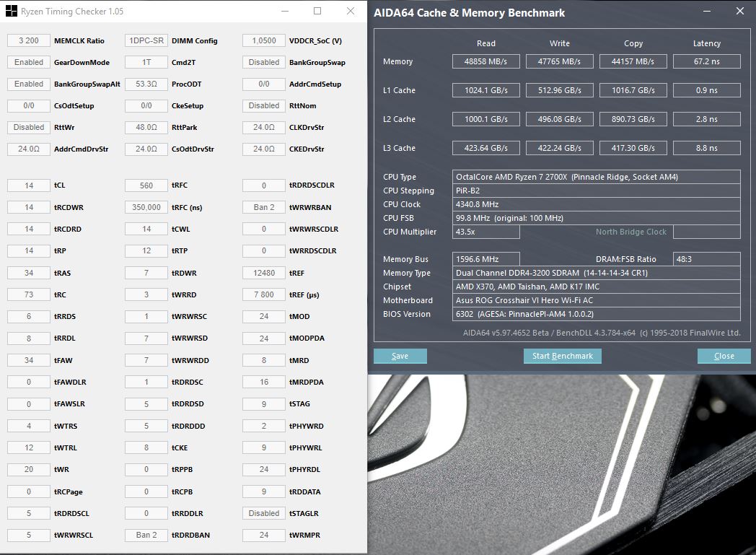Click the Ryzen Timing Checker app icon
Screen dimensions: 756x555
click(11, 11)
